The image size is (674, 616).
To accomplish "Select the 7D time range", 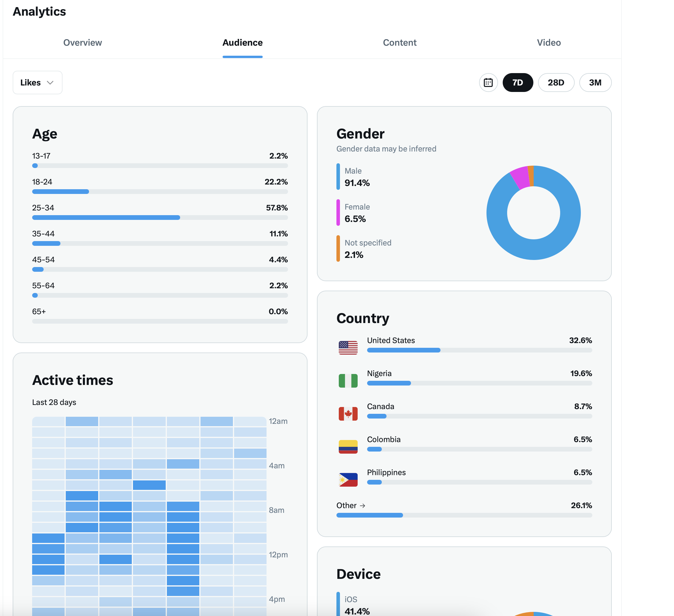I will tap(517, 83).
